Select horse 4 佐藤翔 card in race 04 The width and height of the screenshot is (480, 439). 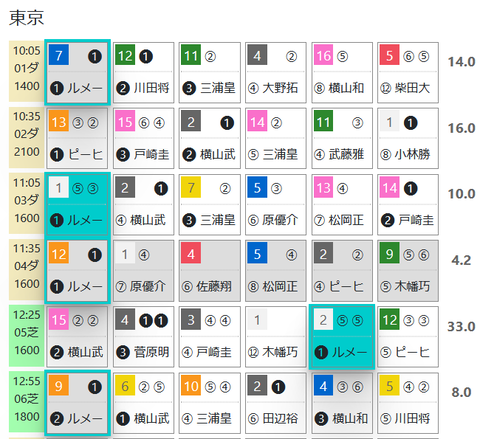point(209,271)
